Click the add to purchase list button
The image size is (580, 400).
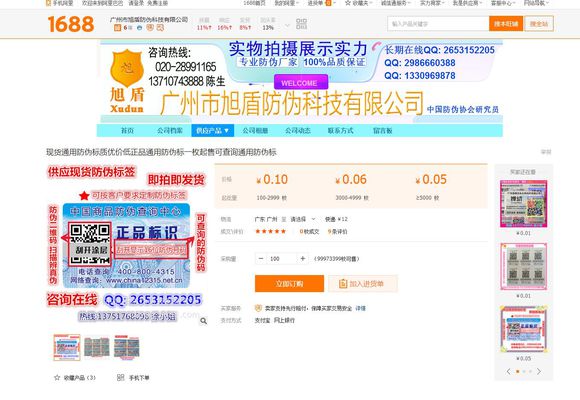pyautogui.click(x=363, y=283)
